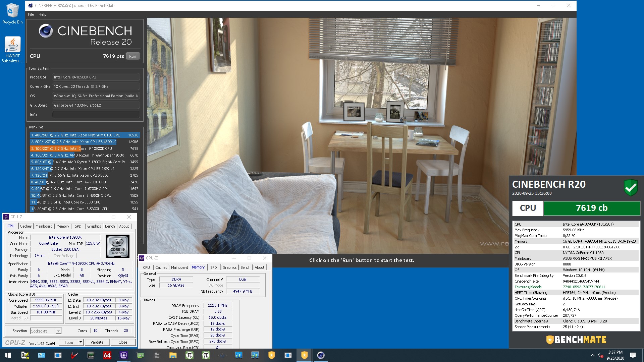Open the Help menu in Cinebench
Screen dimensions: 644x362
click(42, 14)
